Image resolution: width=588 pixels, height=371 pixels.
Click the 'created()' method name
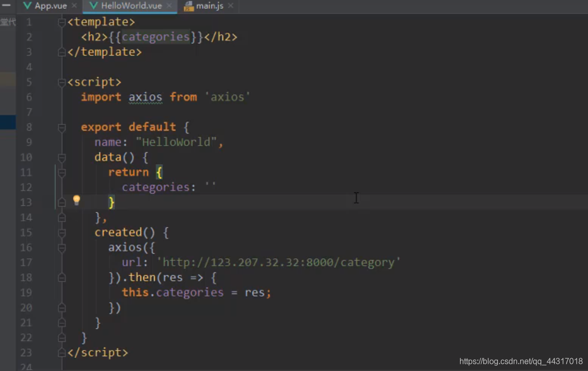[x=125, y=232]
